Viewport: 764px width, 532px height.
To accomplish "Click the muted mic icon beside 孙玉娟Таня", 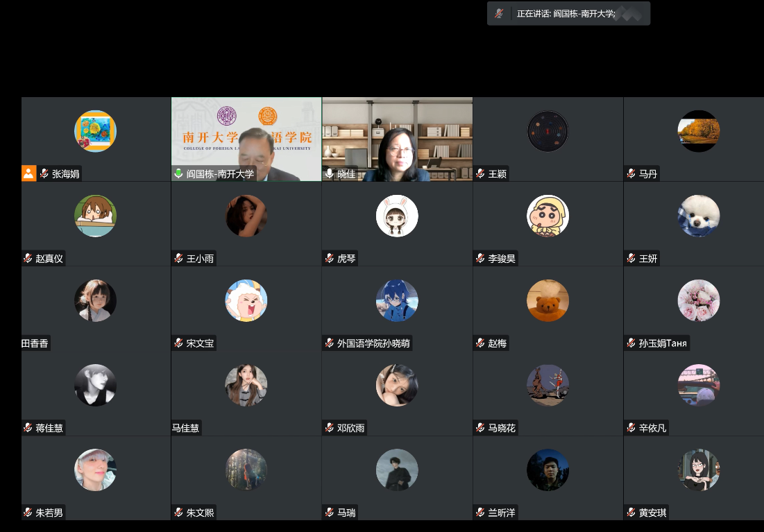I will [x=631, y=343].
